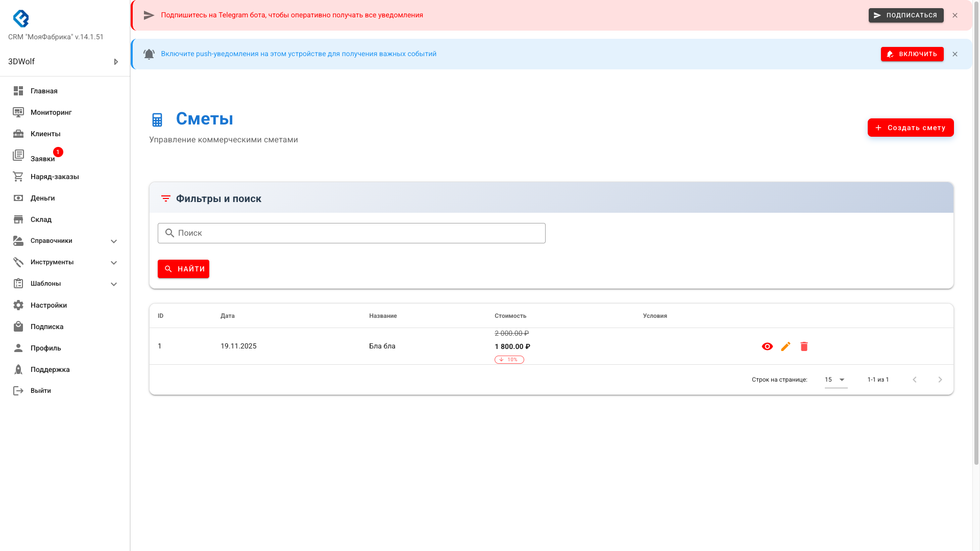Image resolution: width=980 pixels, height=551 pixels.
Task: Open Деньги money section
Action: coord(42,198)
